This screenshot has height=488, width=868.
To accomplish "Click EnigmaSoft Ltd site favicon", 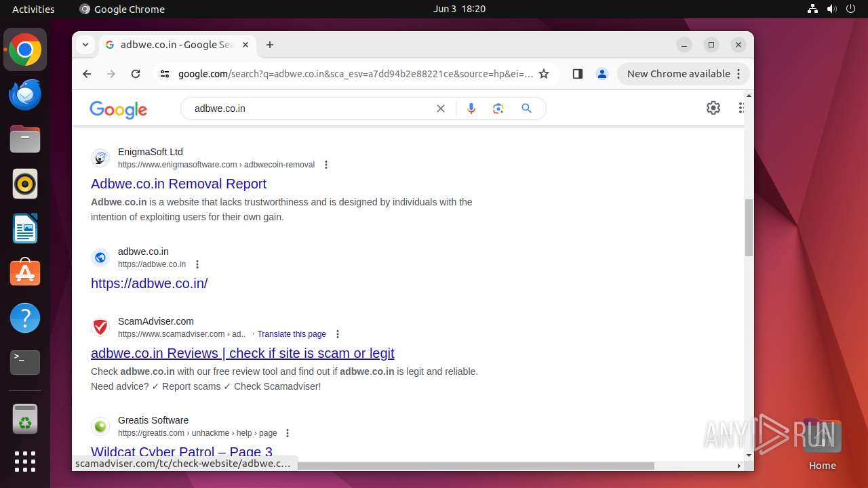I will tap(100, 158).
